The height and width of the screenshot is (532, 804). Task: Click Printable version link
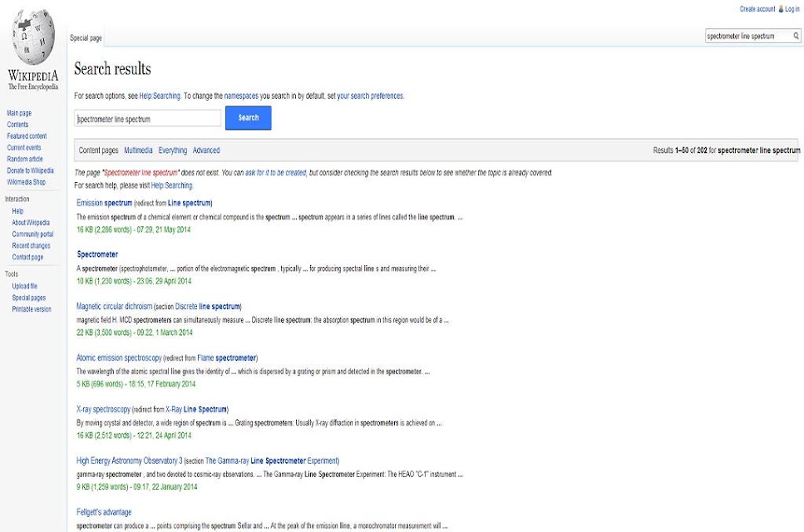coord(32,309)
